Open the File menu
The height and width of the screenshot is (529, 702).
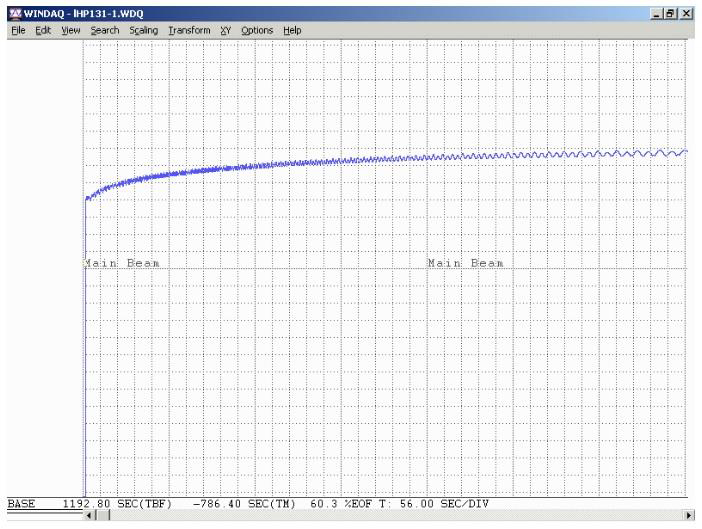point(18,30)
